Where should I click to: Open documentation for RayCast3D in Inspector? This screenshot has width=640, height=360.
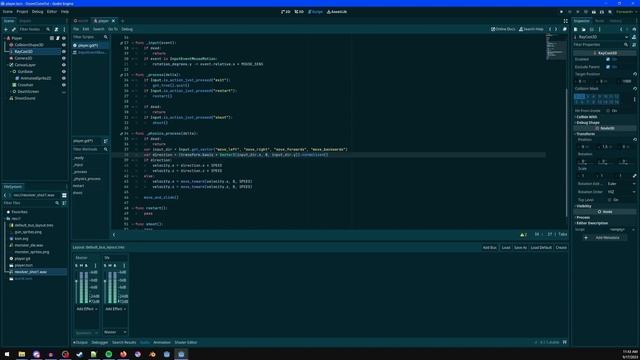(x=634, y=37)
